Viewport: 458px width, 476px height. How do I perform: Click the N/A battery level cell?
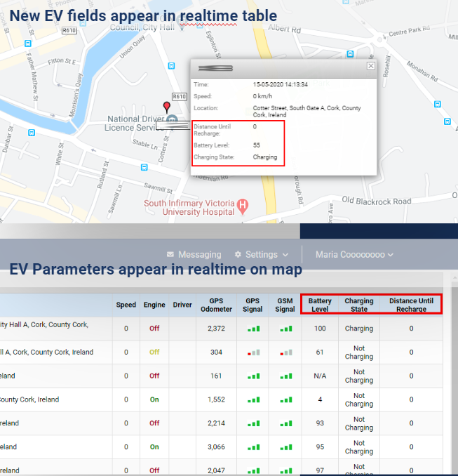point(320,376)
